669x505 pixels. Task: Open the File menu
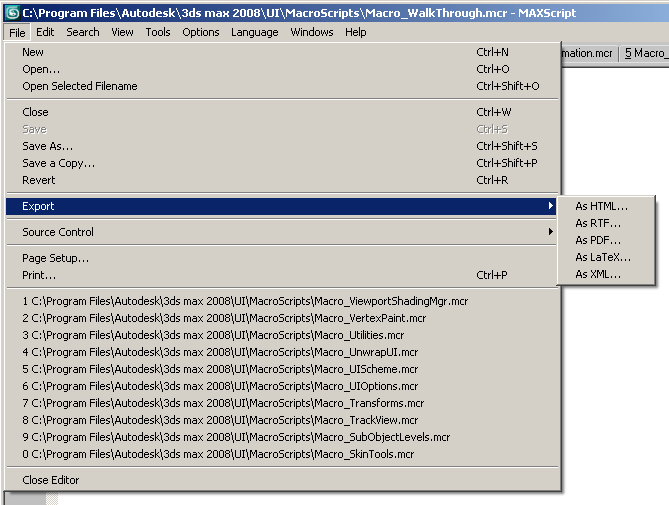(17, 32)
